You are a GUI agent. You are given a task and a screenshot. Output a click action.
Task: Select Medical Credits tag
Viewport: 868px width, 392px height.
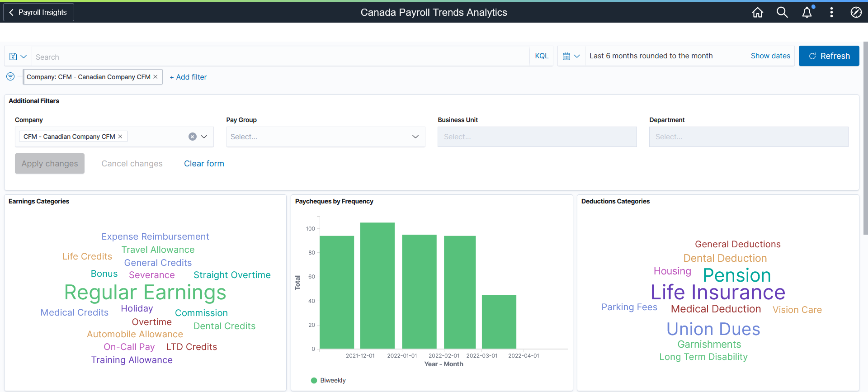coord(75,312)
